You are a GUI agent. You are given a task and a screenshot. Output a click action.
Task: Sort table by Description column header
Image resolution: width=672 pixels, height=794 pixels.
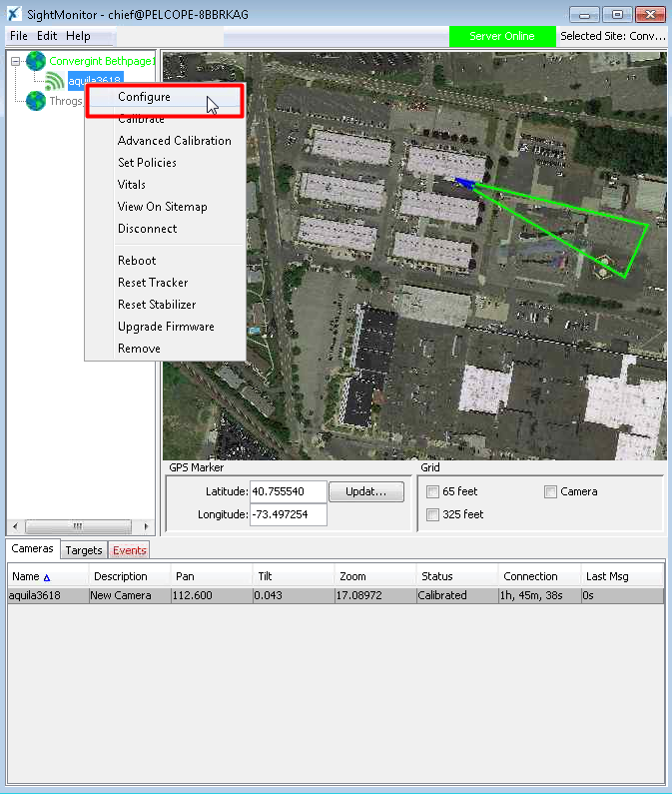pos(130,576)
